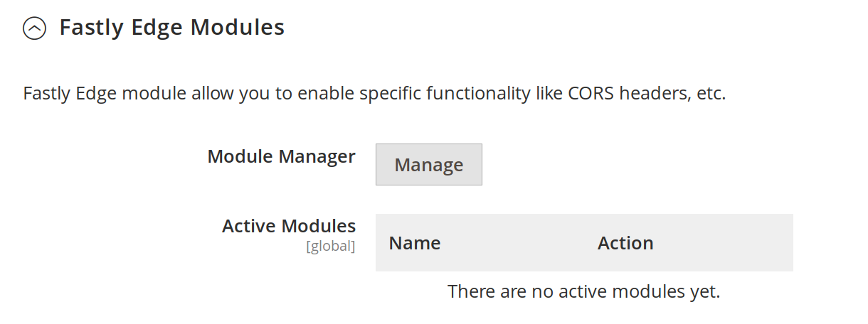Collapse the Fastly Edge Modules section
868x324 pixels.
pyautogui.click(x=34, y=28)
